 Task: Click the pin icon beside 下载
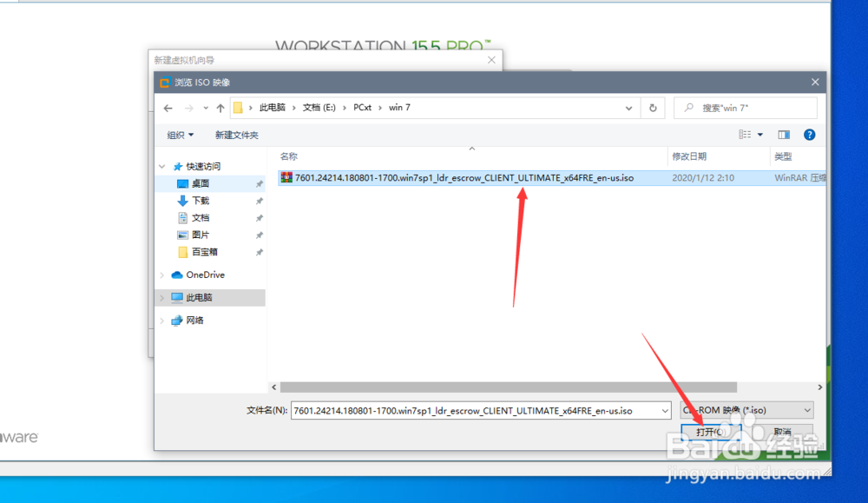point(259,201)
